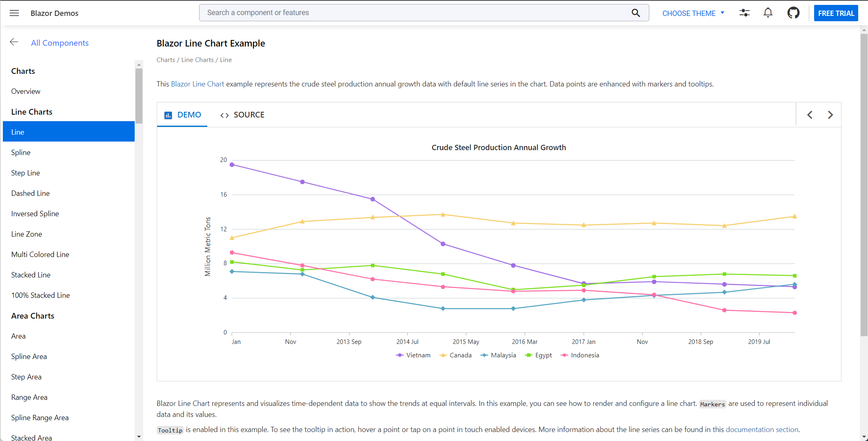
Task: Click Vietnam's first data point marker
Action: pyautogui.click(x=232, y=165)
